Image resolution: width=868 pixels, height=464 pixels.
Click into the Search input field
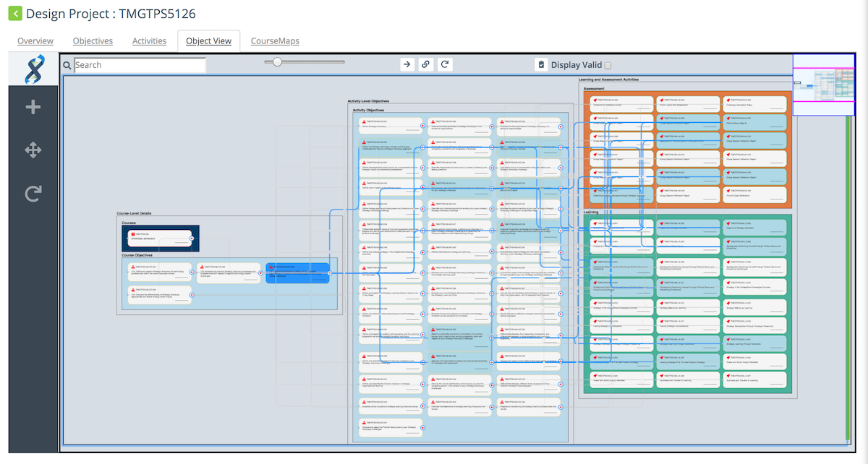click(x=140, y=65)
